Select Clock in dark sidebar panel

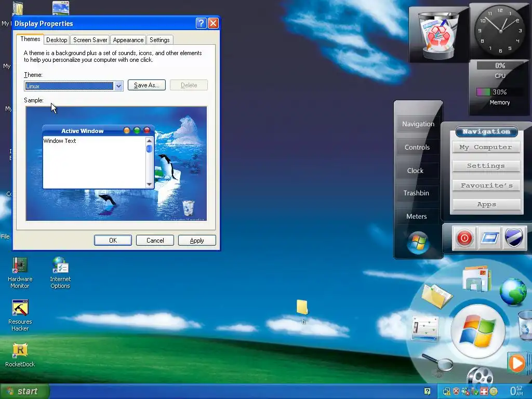415,170
